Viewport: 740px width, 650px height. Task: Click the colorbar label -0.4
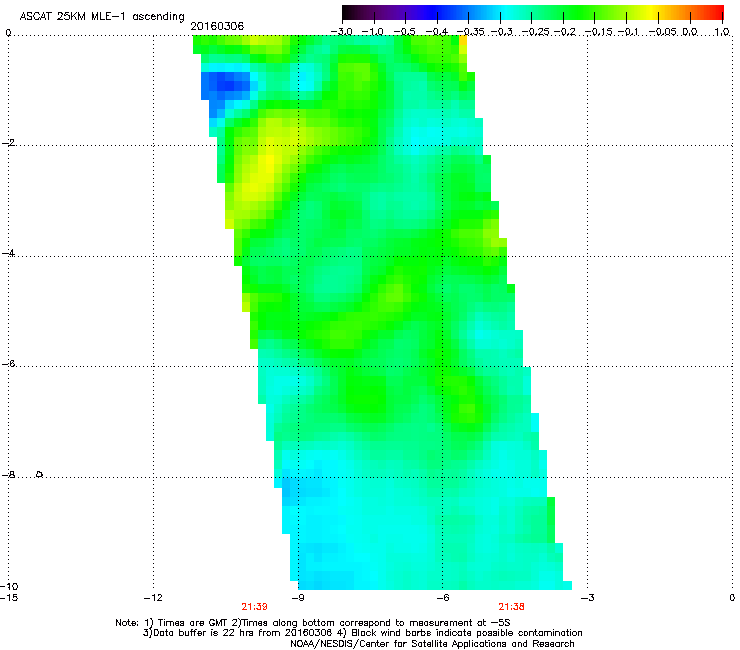coord(437,32)
